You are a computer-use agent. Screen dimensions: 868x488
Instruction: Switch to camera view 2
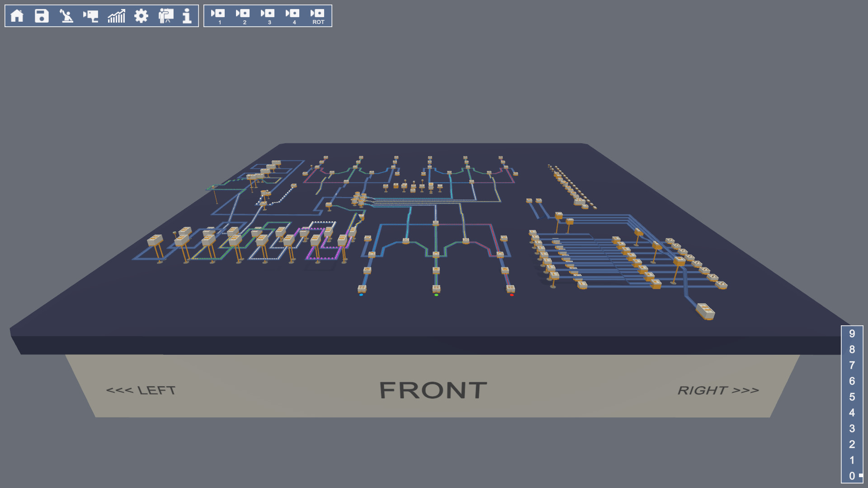[x=243, y=16]
